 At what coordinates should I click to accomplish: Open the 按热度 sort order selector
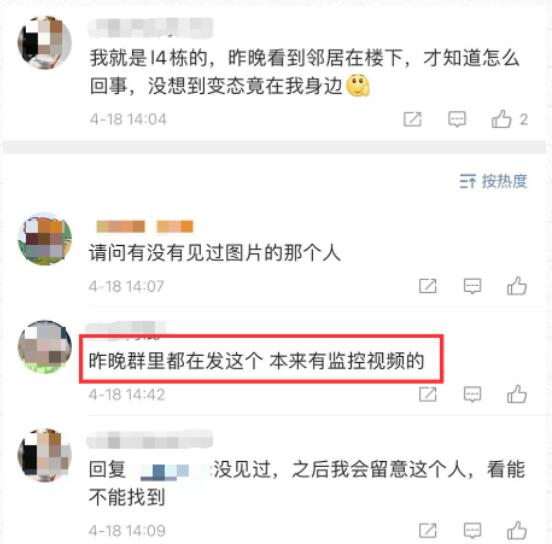pos(493,181)
